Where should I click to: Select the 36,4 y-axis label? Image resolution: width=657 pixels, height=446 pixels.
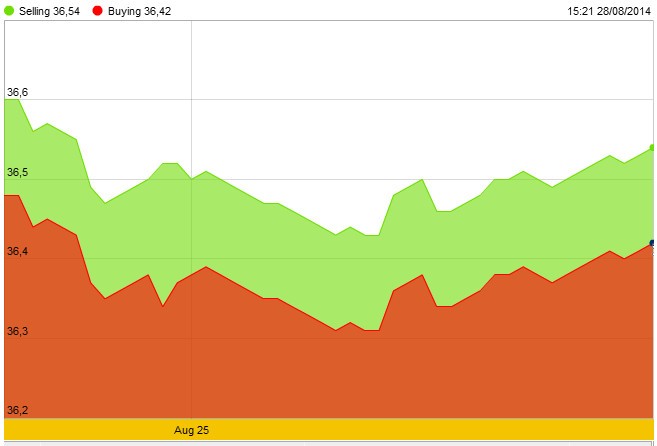[18, 252]
